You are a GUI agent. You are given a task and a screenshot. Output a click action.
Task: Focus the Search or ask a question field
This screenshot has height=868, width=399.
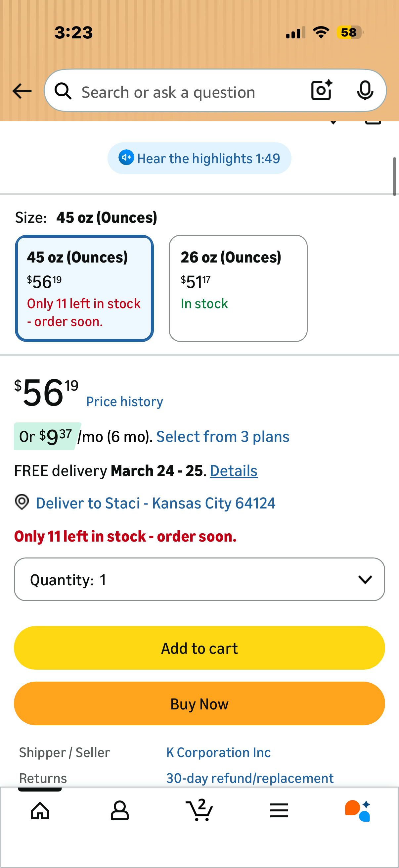189,91
